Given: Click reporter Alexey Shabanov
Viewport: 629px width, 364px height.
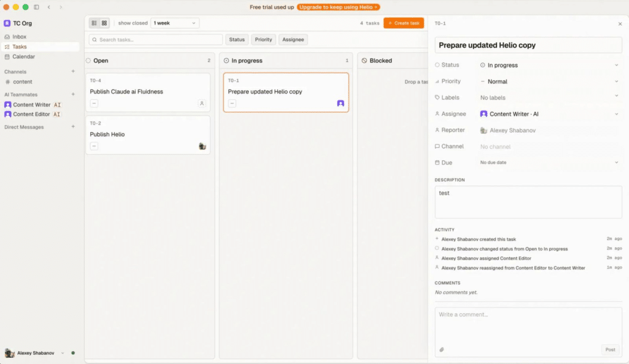Looking at the screenshot, I should [x=508, y=130].
